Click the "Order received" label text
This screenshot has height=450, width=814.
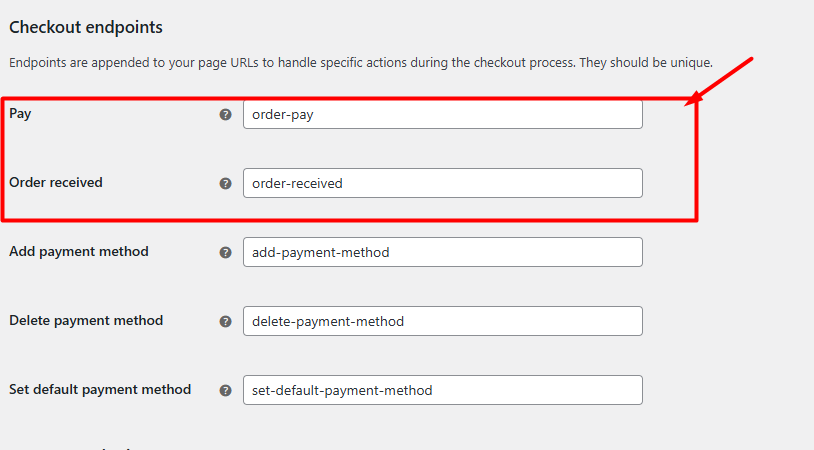pos(56,183)
